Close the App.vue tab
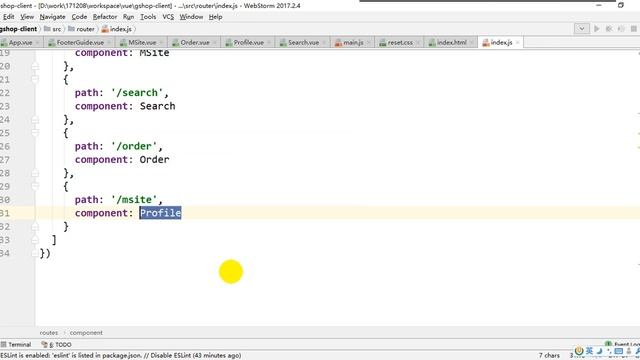 coord(38,42)
